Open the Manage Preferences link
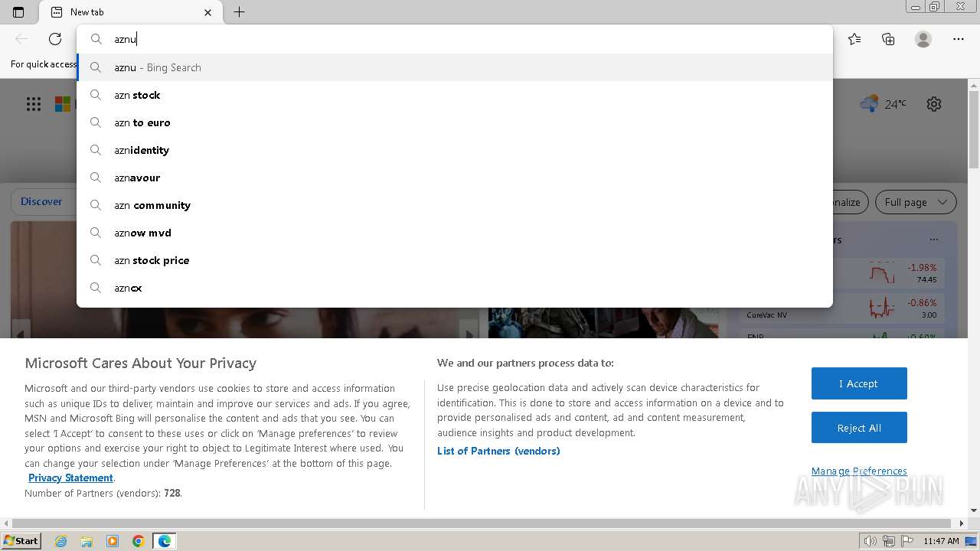This screenshot has width=980, height=551. coord(859,471)
